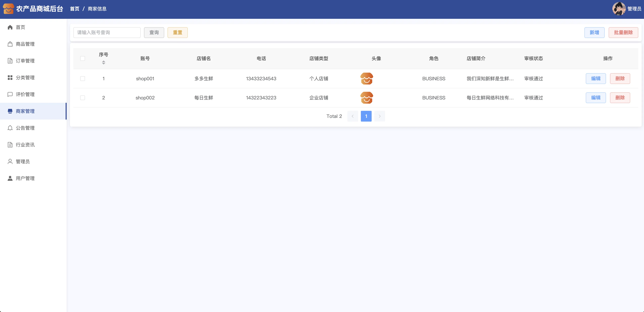
Task: Go to previous page with left chevron
Action: [x=352, y=116]
